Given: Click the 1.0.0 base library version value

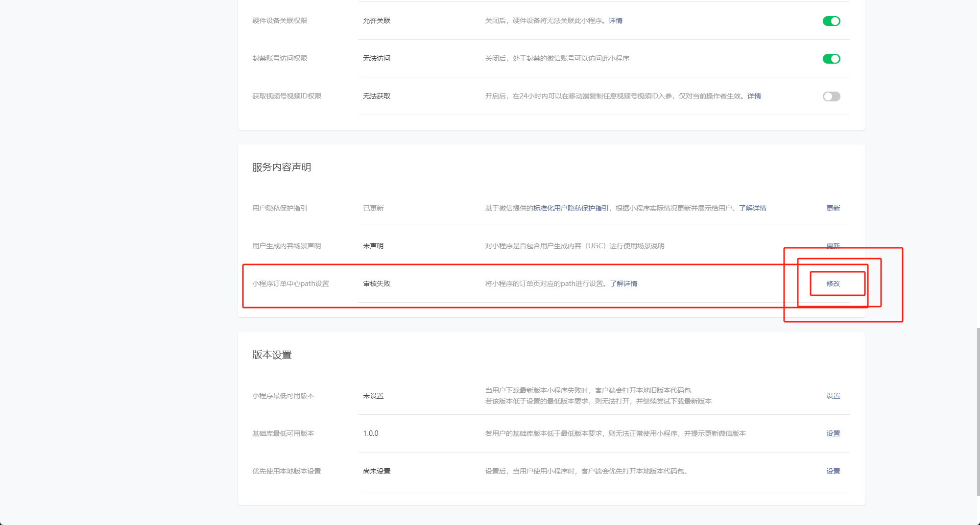Looking at the screenshot, I should (x=371, y=433).
